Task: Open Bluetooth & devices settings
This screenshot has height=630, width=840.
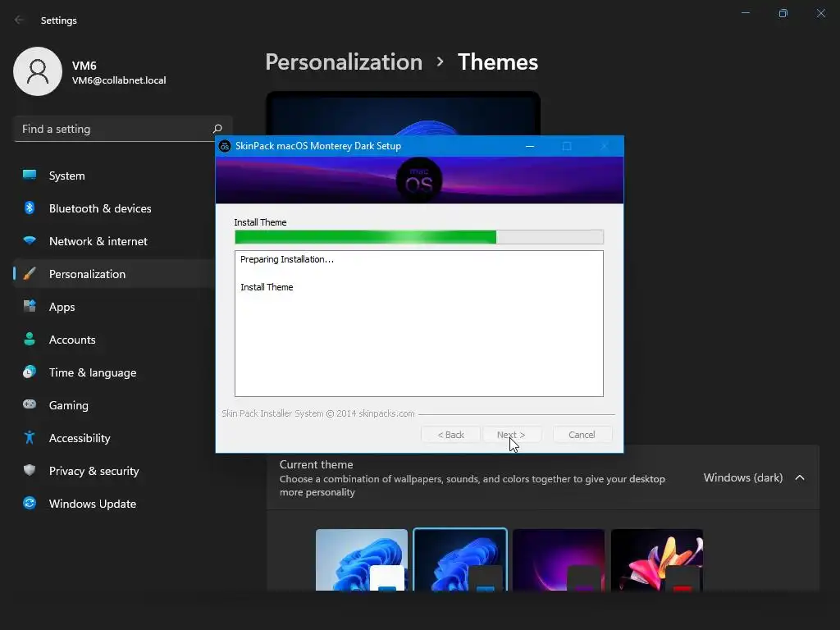Action: [x=115, y=208]
